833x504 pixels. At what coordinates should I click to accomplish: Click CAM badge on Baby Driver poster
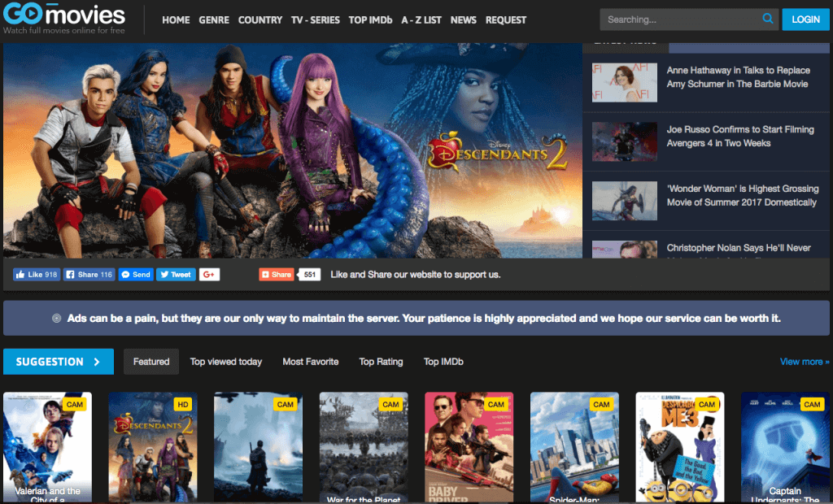pyautogui.click(x=496, y=405)
